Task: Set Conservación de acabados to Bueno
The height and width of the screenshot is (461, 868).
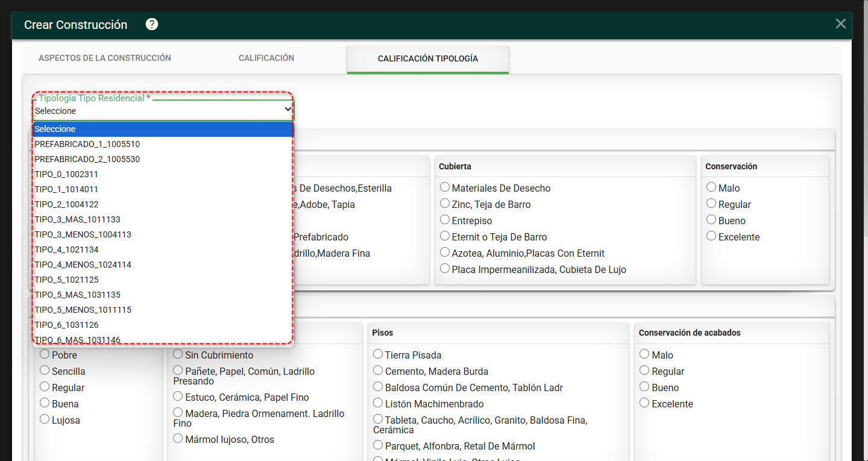Action: click(x=644, y=387)
